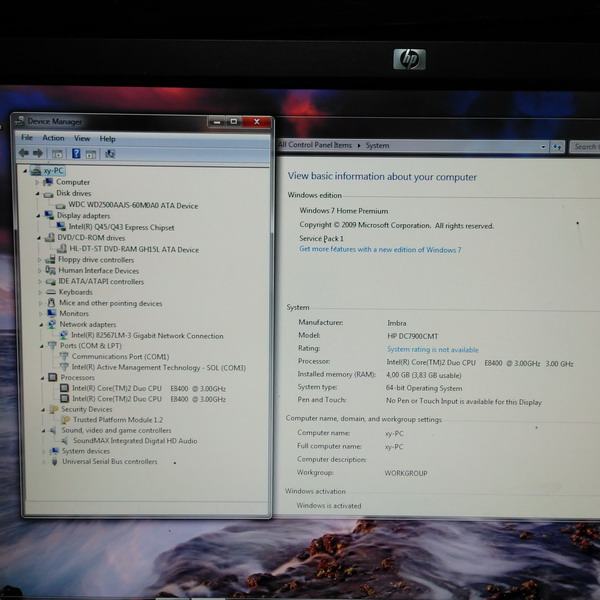Select the Computer category icon
The width and height of the screenshot is (600, 600).
pos(49,182)
